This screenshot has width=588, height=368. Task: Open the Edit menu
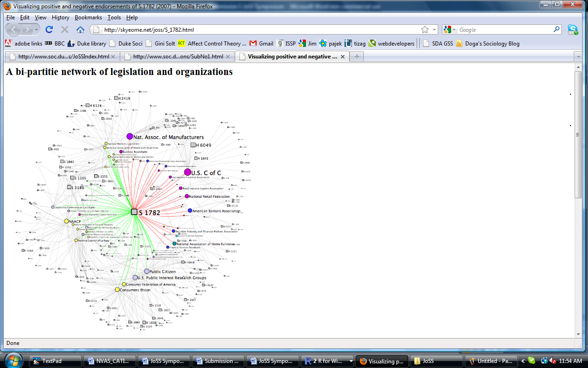click(25, 17)
